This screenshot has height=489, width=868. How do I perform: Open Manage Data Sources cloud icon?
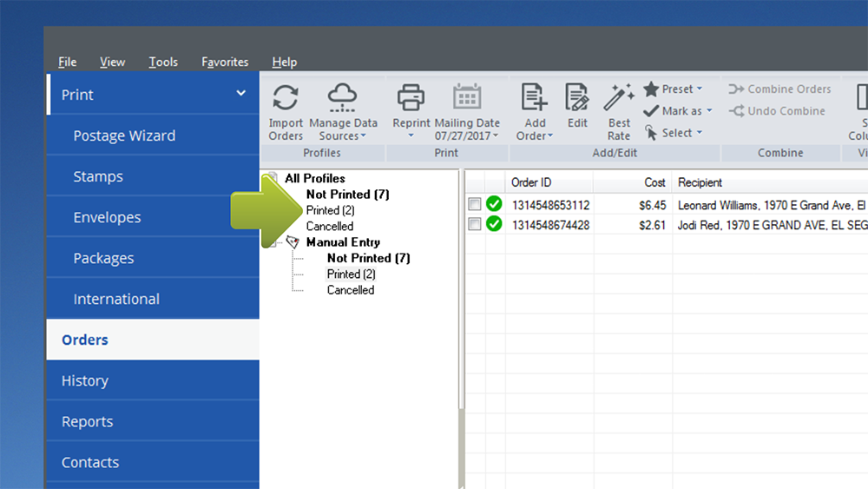343,97
